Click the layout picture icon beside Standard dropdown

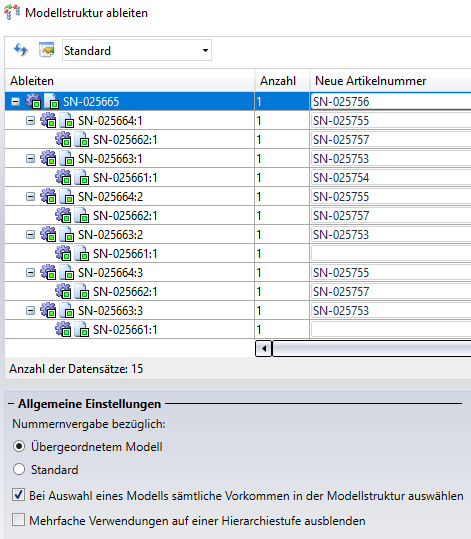(x=46, y=50)
